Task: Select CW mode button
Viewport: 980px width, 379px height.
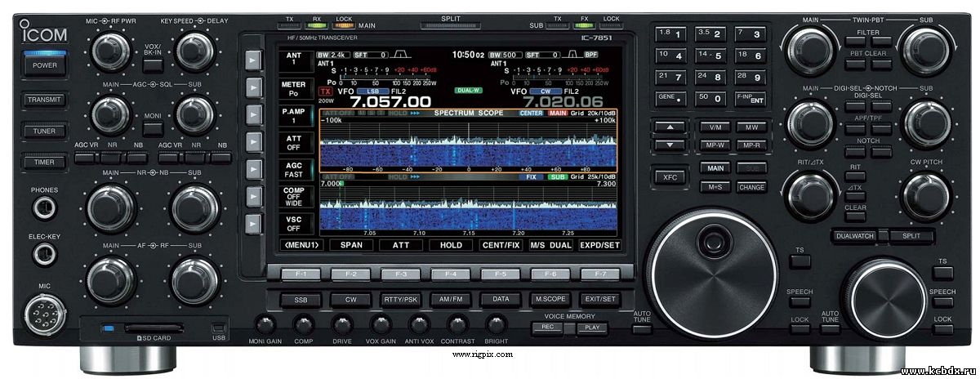Action: (351, 300)
